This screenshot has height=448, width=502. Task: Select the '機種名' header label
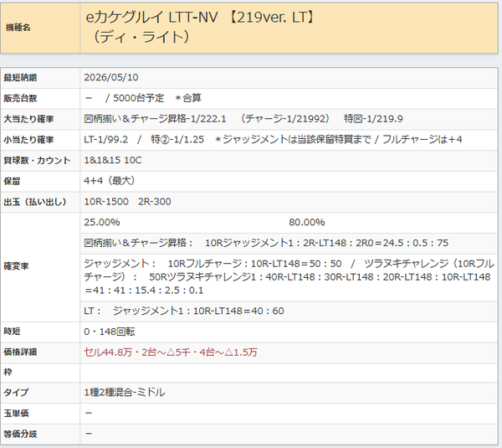pos(18,28)
